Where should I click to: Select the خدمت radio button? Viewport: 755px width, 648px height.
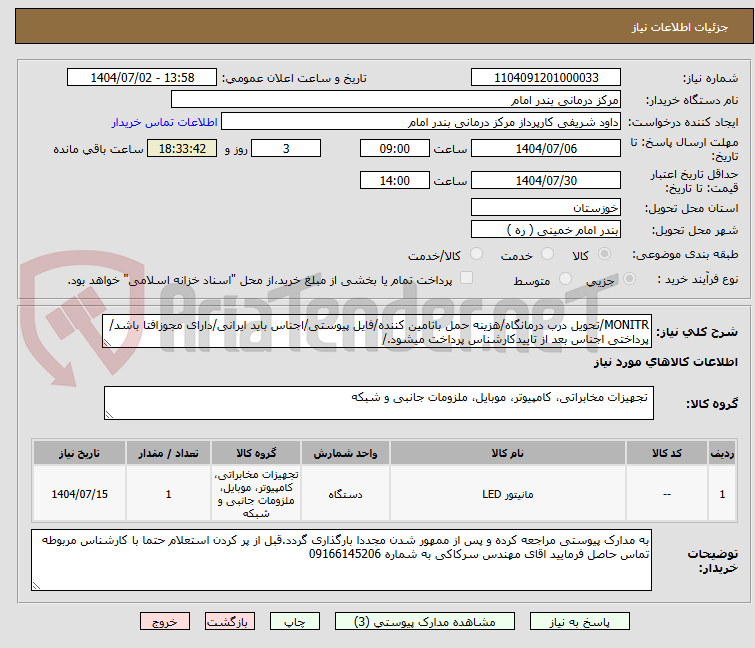coord(547,254)
